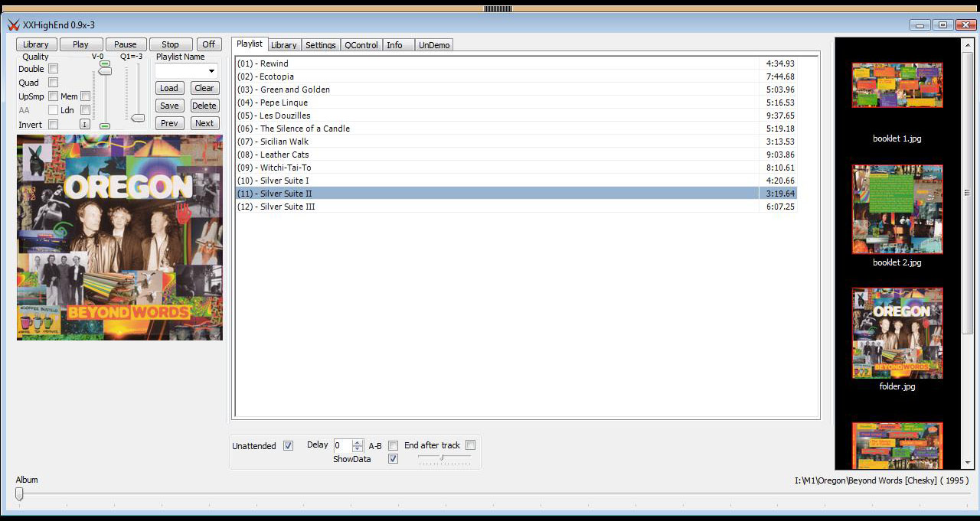Click the XXHighEnd logo in the title bar
Viewport: 980px width, 521px height.
tap(13, 24)
